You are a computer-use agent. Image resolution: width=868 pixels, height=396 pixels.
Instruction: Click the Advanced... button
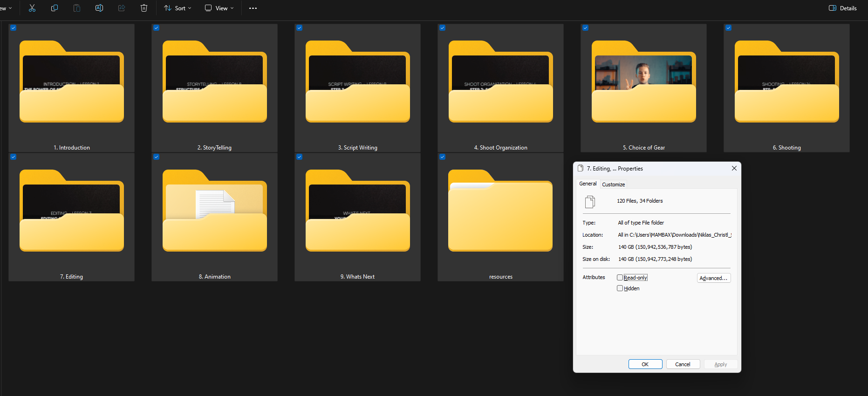[713, 278]
